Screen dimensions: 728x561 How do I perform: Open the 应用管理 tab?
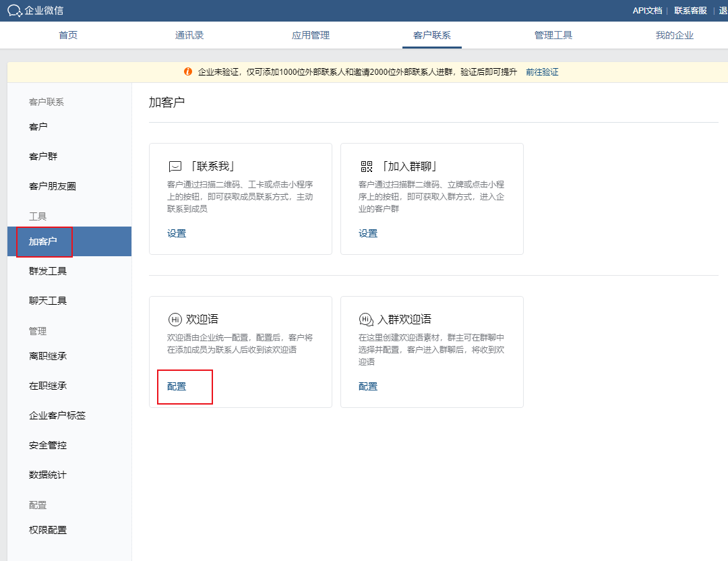pyautogui.click(x=311, y=36)
